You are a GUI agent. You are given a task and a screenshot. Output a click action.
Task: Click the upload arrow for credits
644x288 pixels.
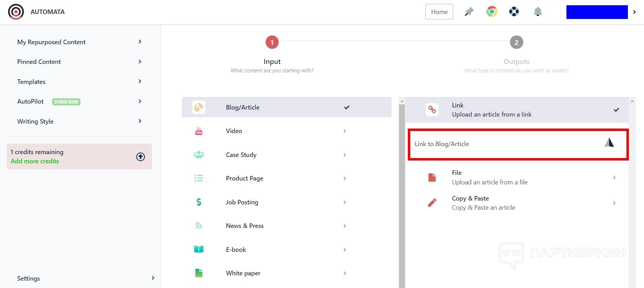(x=140, y=157)
